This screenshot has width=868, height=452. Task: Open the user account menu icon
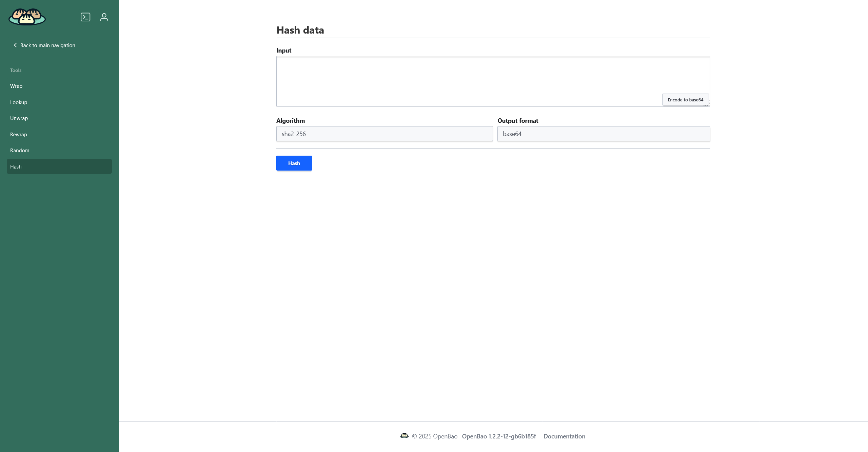104,17
